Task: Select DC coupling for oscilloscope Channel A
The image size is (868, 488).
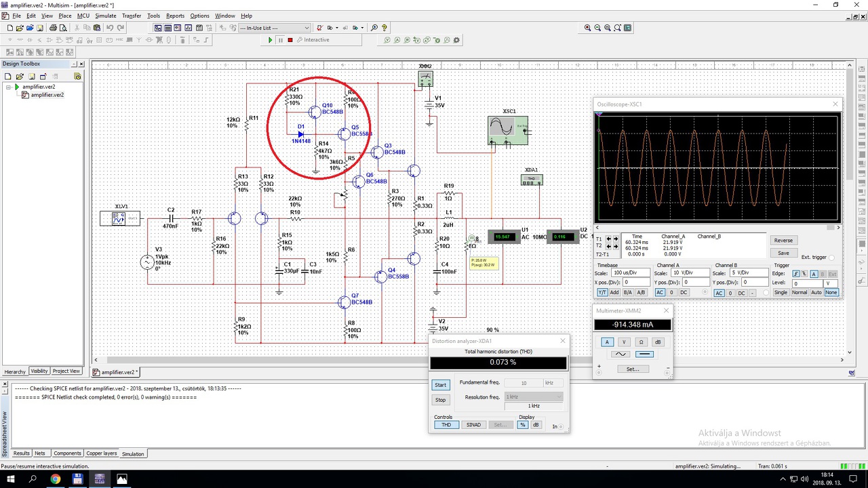Action: (x=684, y=293)
